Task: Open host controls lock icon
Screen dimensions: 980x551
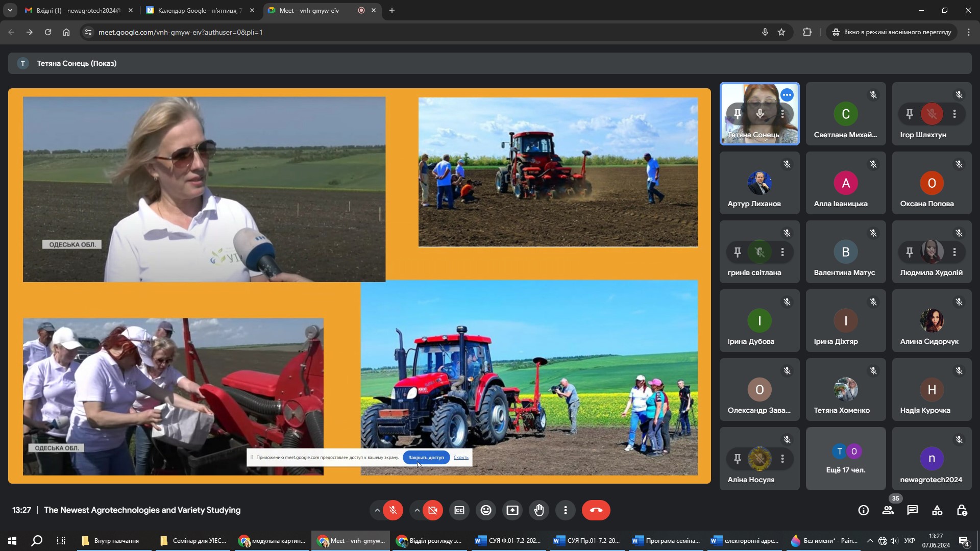Action: 962,510
